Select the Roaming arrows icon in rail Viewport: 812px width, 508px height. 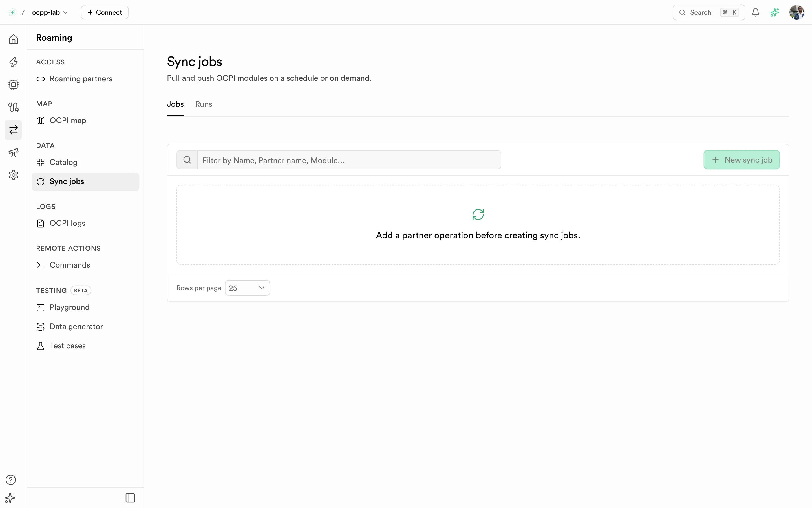[x=14, y=130]
